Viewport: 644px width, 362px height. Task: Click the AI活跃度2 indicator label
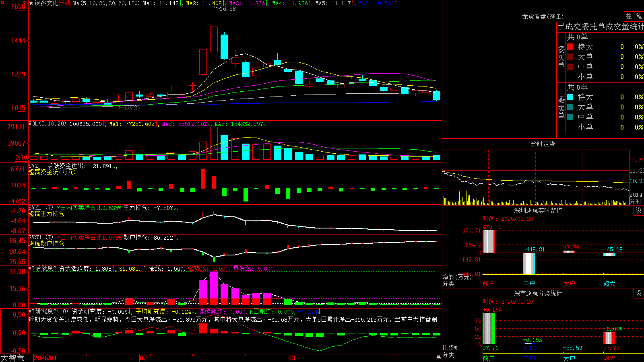pyautogui.click(x=42, y=269)
